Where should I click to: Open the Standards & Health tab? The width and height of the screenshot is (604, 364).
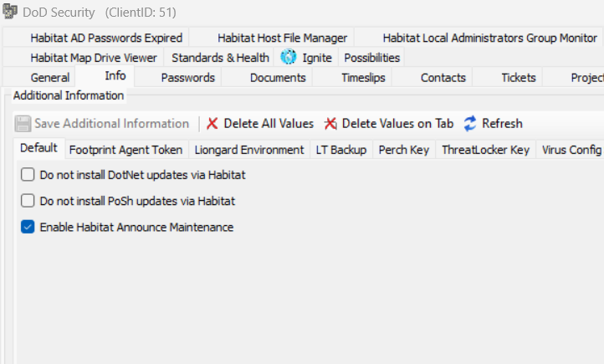pos(220,58)
